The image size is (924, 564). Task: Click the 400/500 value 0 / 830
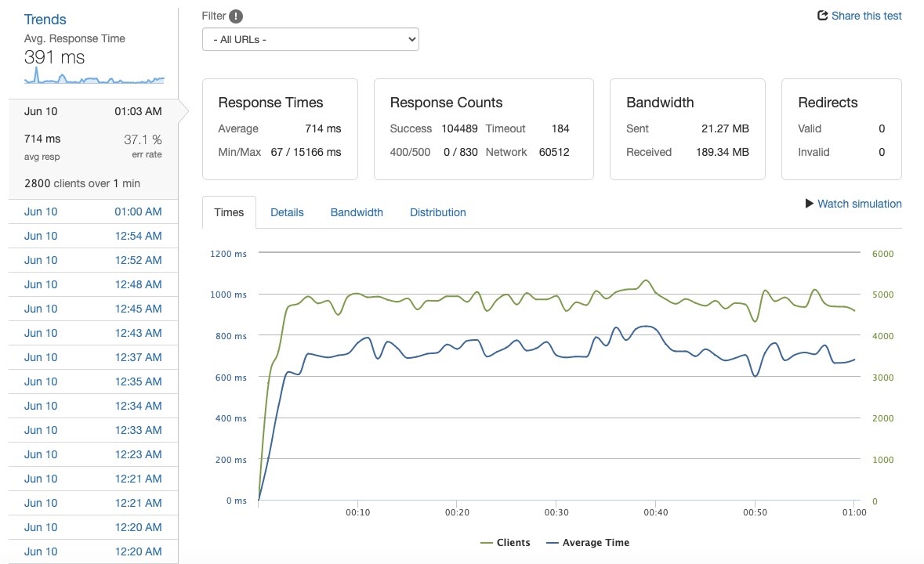461,152
